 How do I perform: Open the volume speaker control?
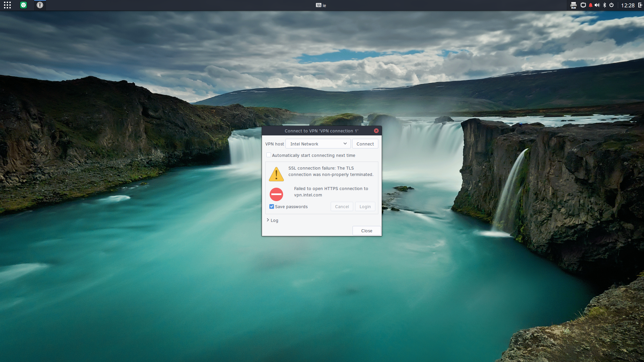tap(597, 5)
